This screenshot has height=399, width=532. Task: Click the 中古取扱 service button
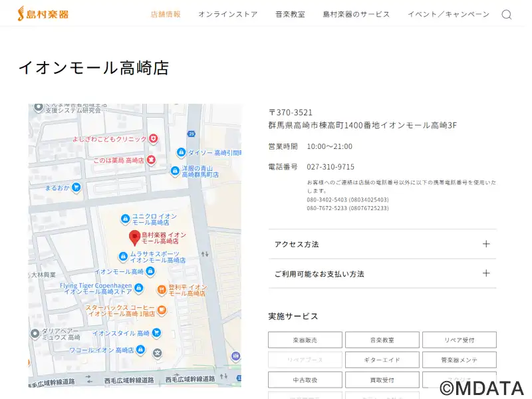[305, 380]
